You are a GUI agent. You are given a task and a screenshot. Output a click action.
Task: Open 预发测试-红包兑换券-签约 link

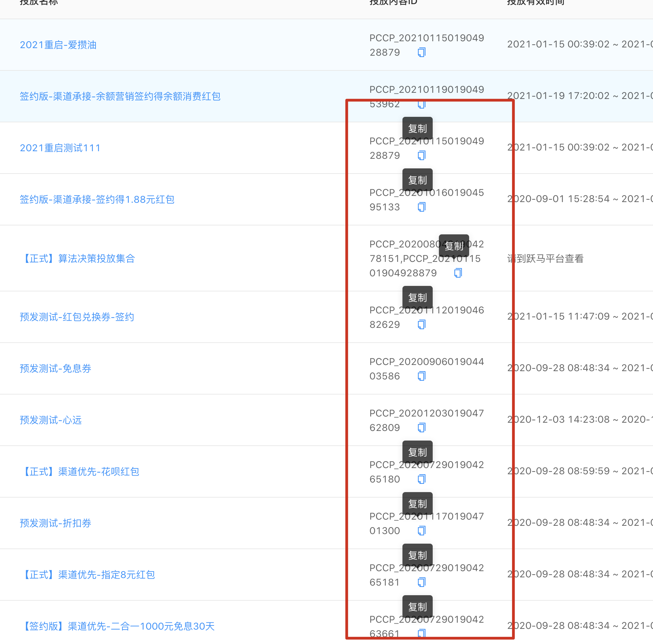point(77,317)
